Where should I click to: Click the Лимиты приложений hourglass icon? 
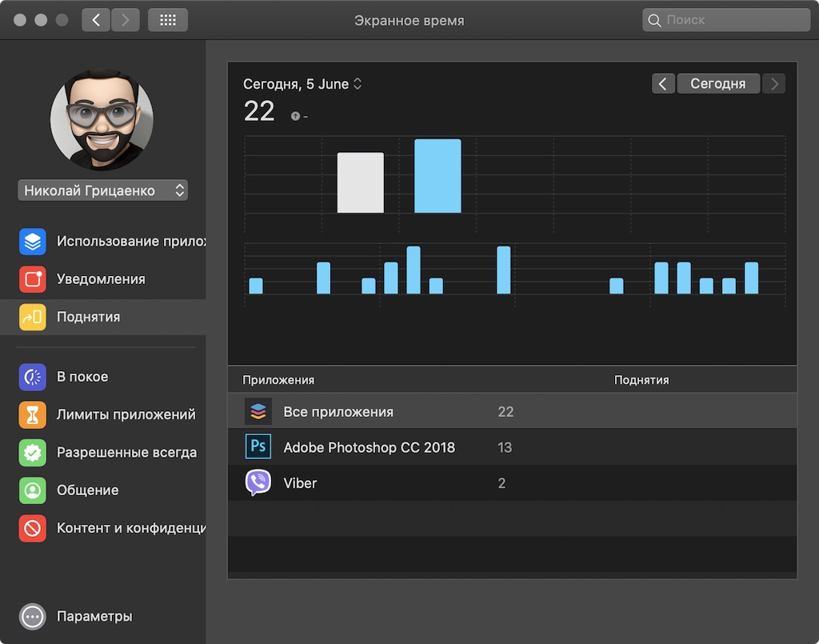tap(32, 414)
